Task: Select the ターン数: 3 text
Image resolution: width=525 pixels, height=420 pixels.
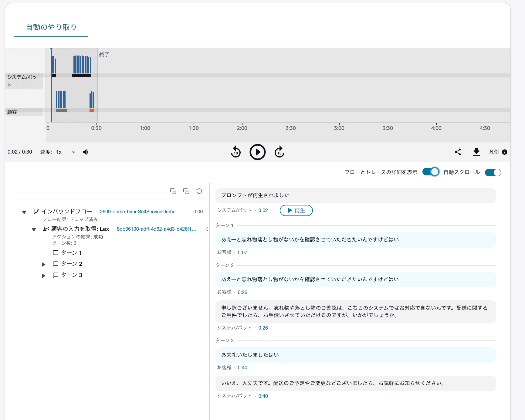Action: [x=64, y=243]
